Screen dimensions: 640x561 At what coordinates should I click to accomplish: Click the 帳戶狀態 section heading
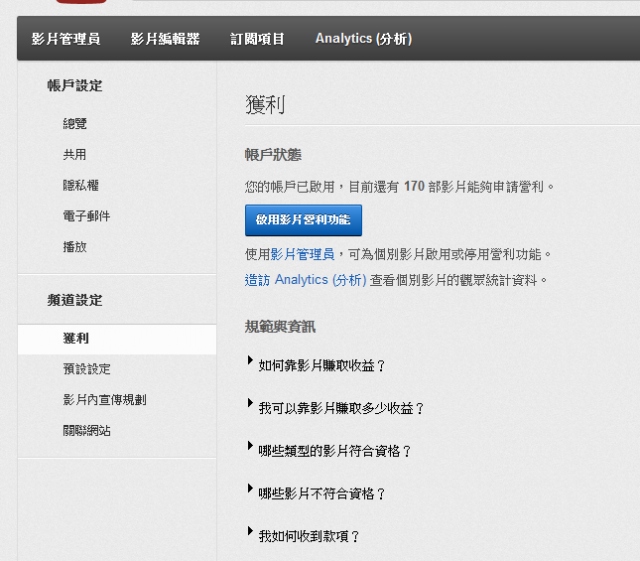click(x=273, y=155)
